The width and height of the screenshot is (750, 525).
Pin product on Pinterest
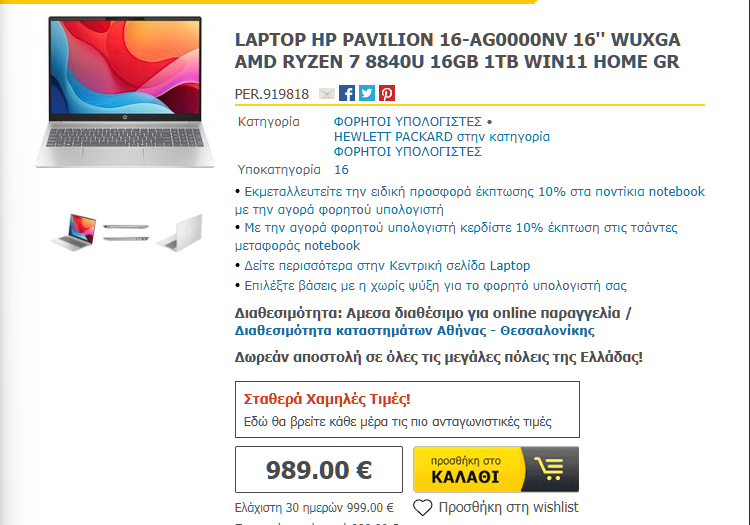click(387, 93)
